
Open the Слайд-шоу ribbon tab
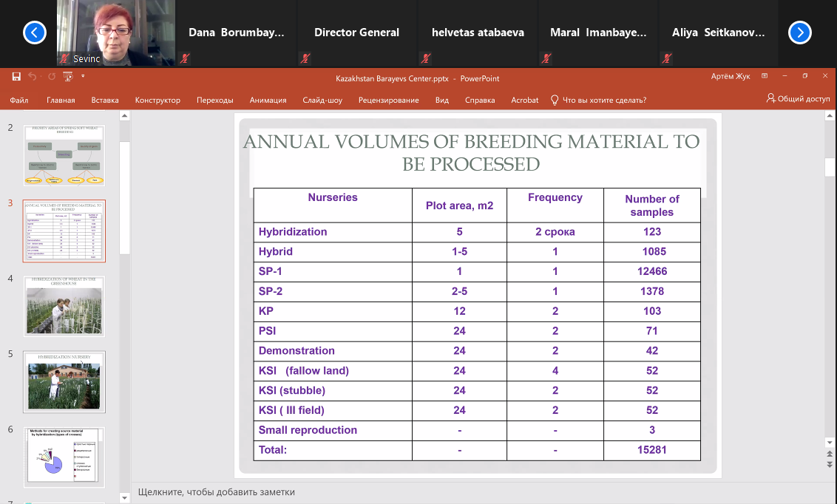322,100
